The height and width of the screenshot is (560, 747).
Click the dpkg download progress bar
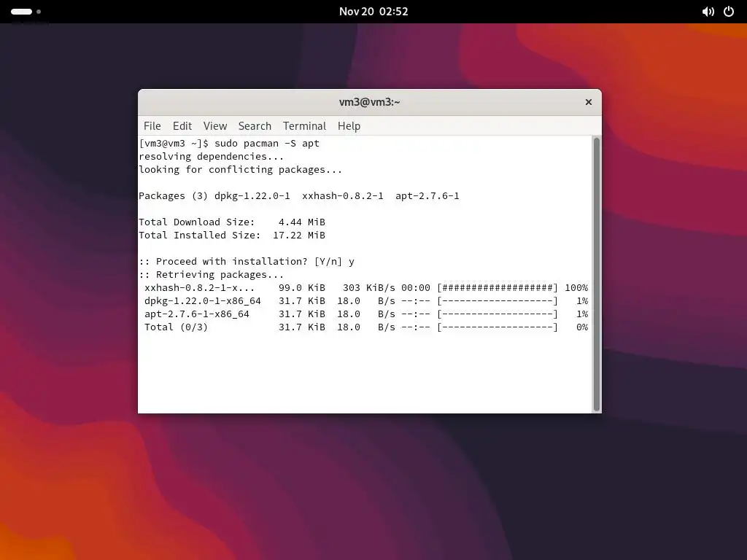click(497, 301)
